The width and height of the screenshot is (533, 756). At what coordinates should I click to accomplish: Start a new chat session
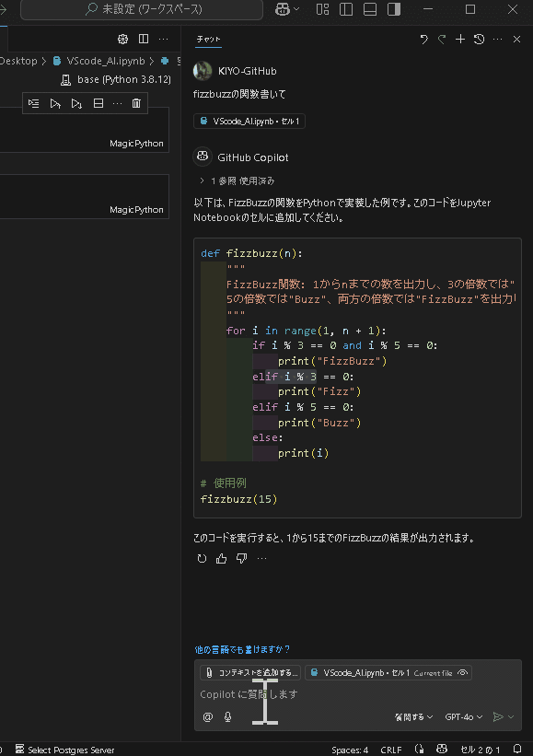[460, 40]
